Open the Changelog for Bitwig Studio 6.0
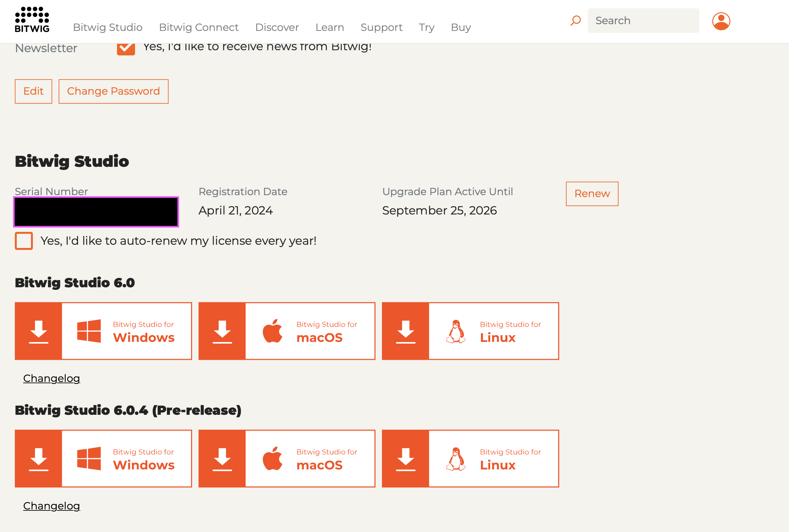The height and width of the screenshot is (532, 789). point(51,378)
